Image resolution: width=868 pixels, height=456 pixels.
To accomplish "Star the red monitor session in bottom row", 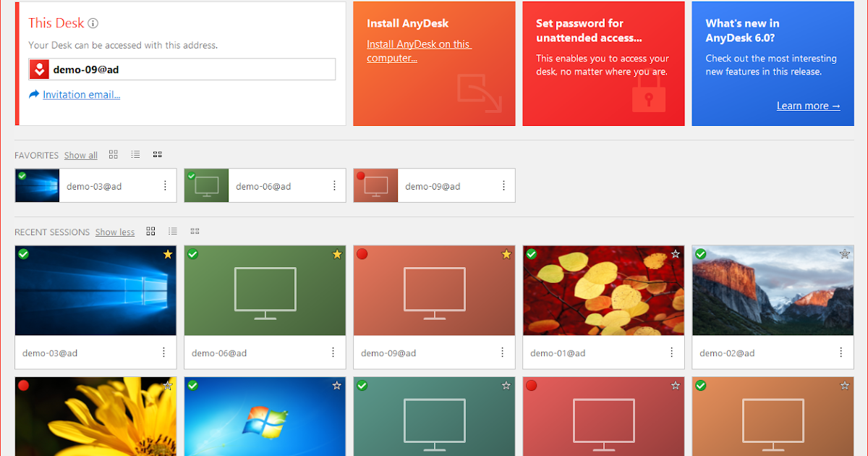I will tap(676, 386).
